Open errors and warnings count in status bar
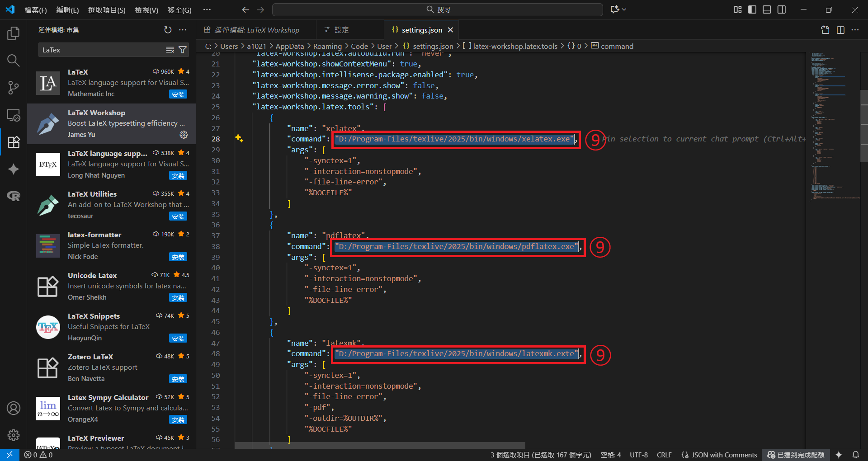Screen dimensions: 868x461 point(38,455)
